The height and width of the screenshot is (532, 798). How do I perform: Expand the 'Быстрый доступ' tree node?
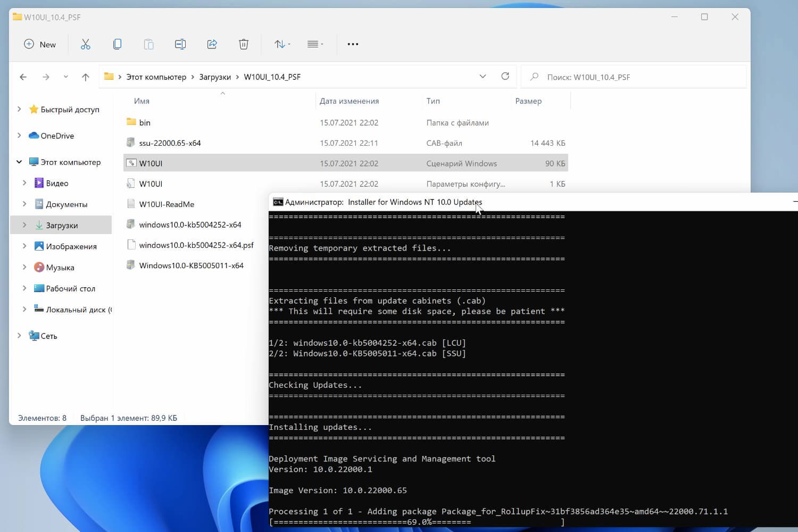[x=19, y=109]
